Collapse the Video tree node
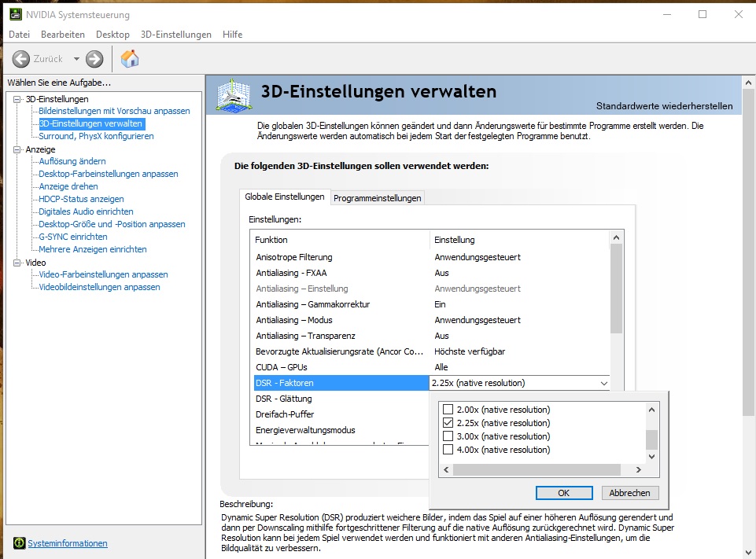Screen dimensions: 756x559 pos(17,263)
